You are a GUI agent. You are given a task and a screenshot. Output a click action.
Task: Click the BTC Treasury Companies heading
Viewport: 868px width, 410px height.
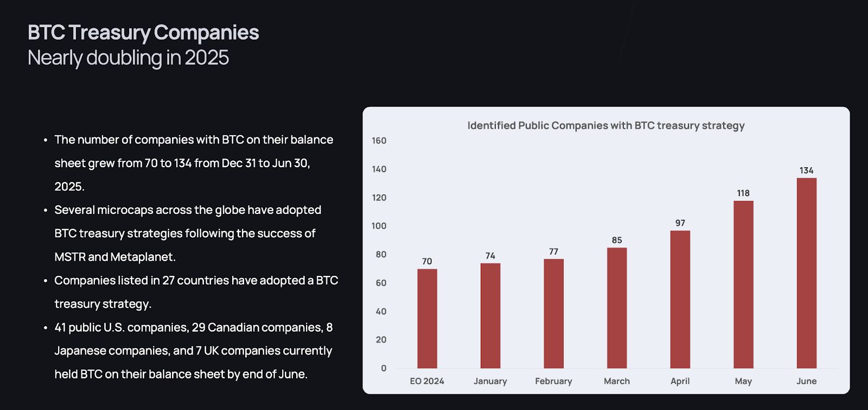pos(143,33)
